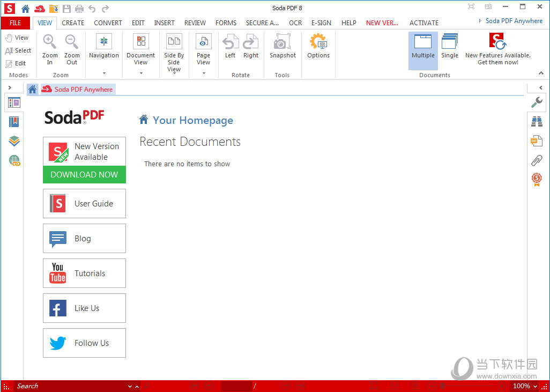This screenshot has height=392, width=550.
Task: Open the FILE menu tab
Action: pyautogui.click(x=15, y=23)
